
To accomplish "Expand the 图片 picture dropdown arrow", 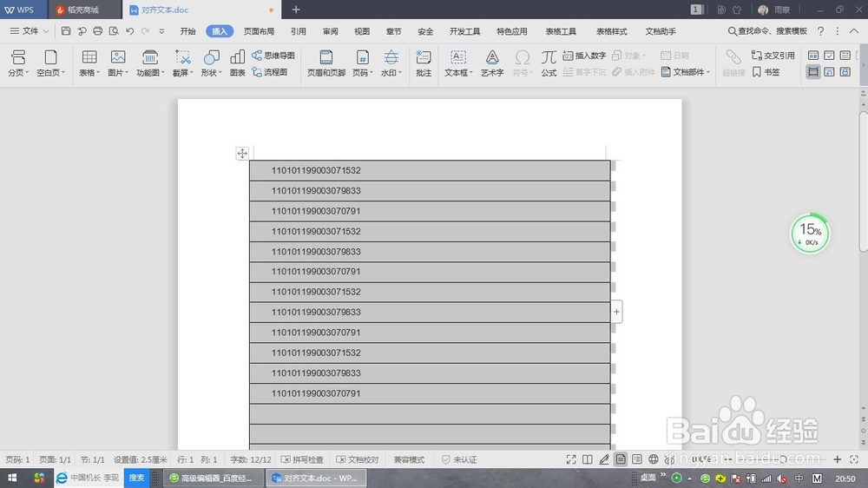I will click(x=127, y=73).
